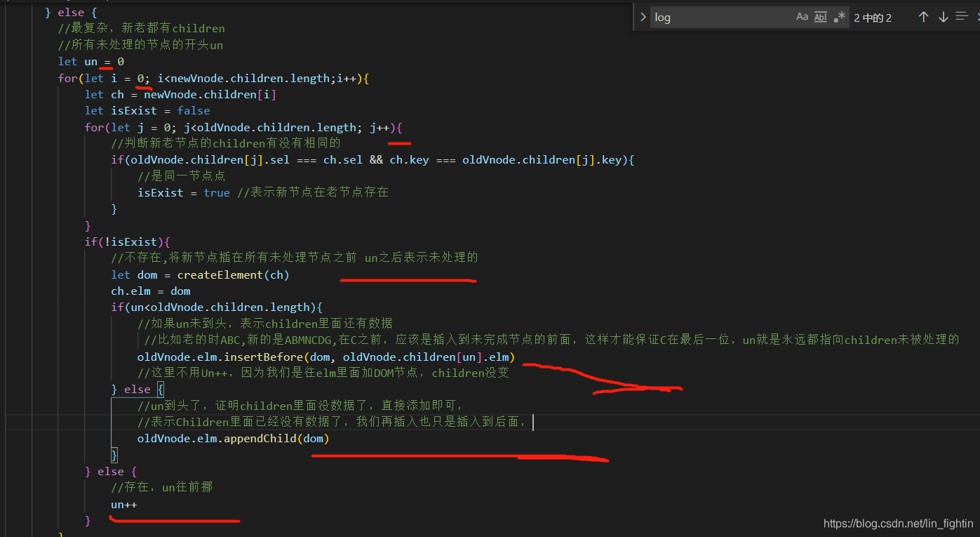Click comment '//表示Children里面已经没有数据了'

tap(333, 422)
